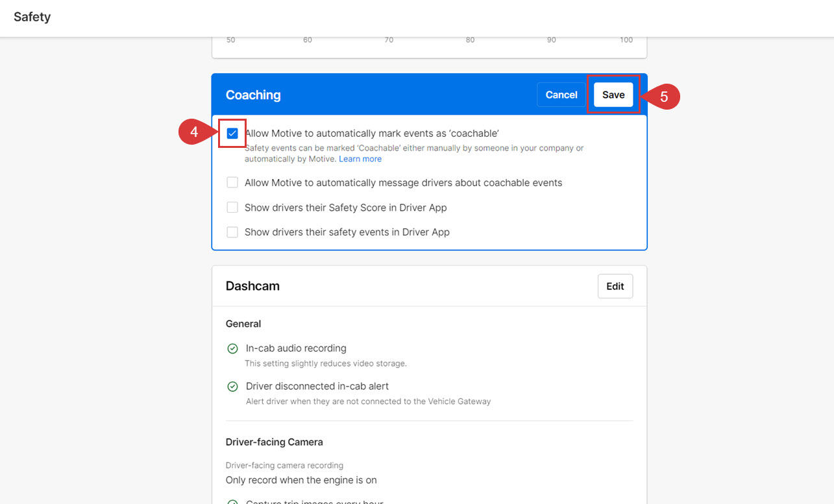Viewport: 834px width, 504px height.
Task: Click the General subheading
Action: point(243,324)
